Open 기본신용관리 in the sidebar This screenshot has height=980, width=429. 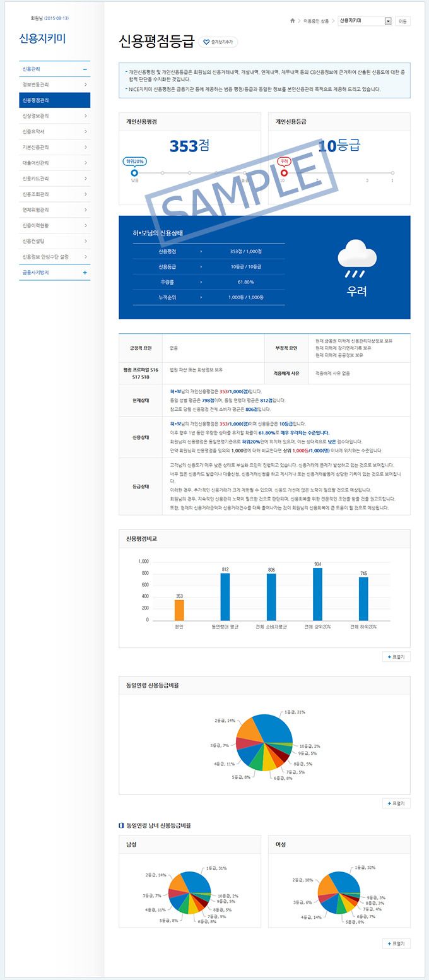(x=55, y=147)
